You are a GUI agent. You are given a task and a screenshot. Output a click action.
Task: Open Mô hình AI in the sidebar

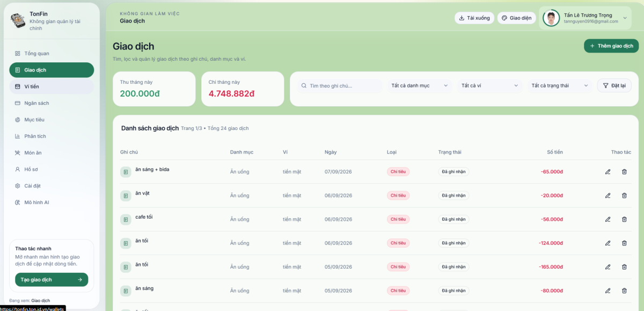[52, 202]
